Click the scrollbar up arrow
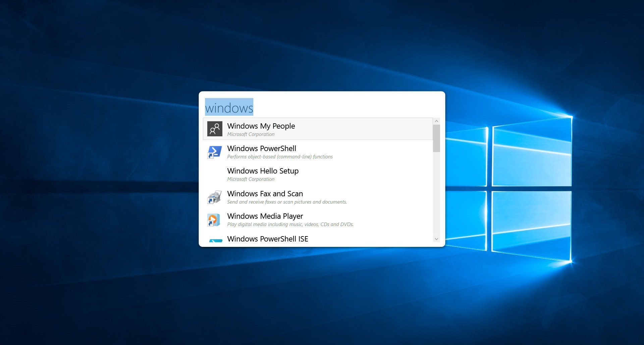 click(x=436, y=121)
